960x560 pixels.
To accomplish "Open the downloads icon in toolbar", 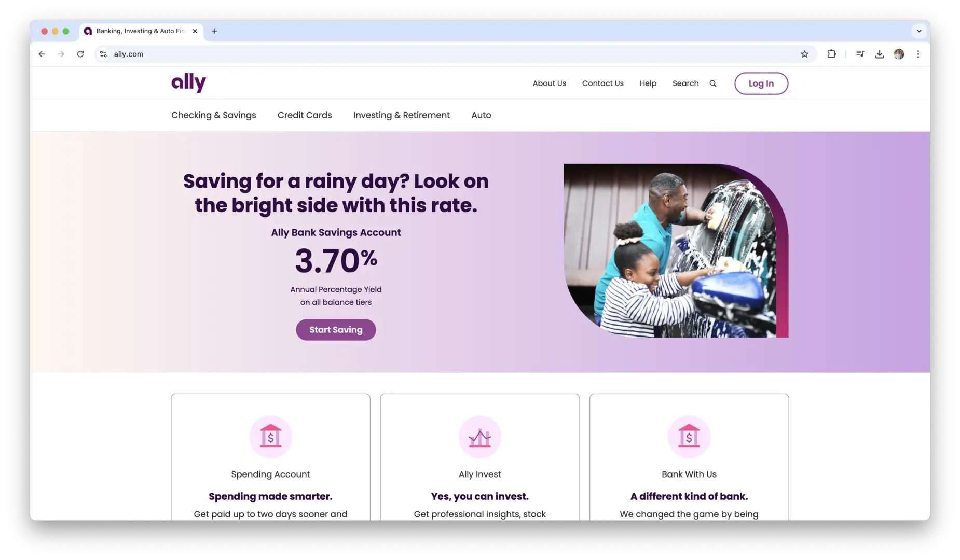I will point(879,54).
